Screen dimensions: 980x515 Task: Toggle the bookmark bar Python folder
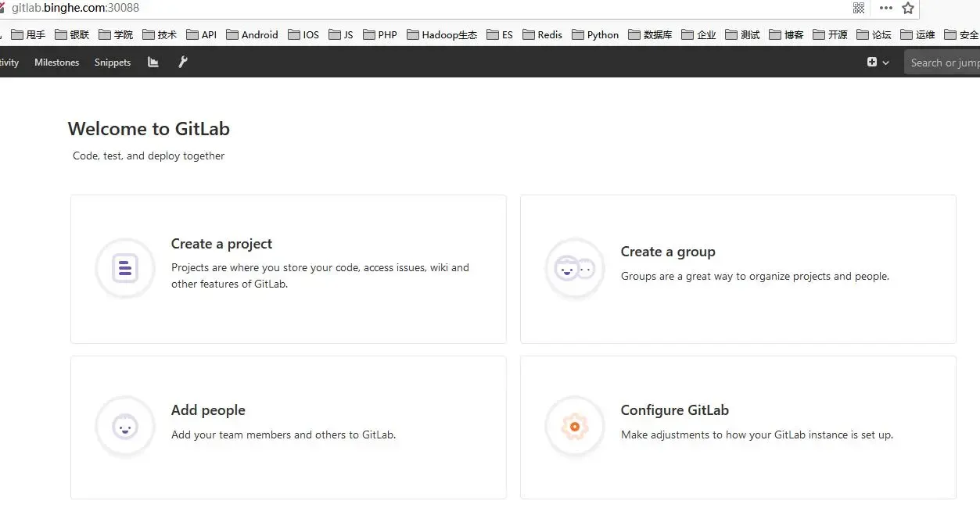pyautogui.click(x=595, y=34)
